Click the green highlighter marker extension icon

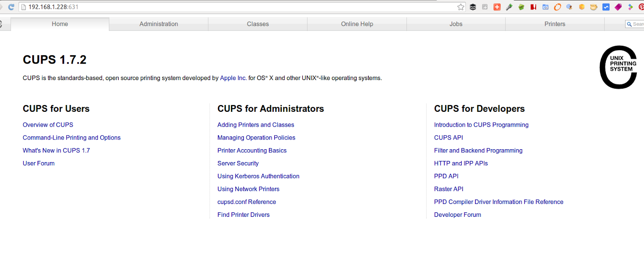tap(509, 7)
